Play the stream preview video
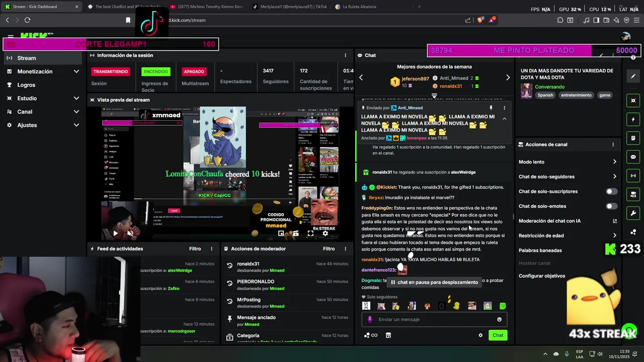 [115, 233]
